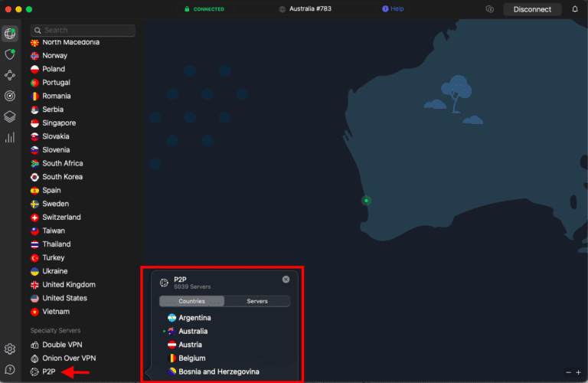Open the shield Threat Protection sidebar icon
588x383 pixels.
(10, 54)
